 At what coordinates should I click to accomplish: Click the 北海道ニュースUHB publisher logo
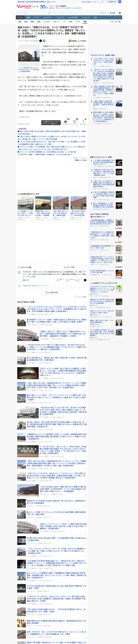[x=77, y=41]
